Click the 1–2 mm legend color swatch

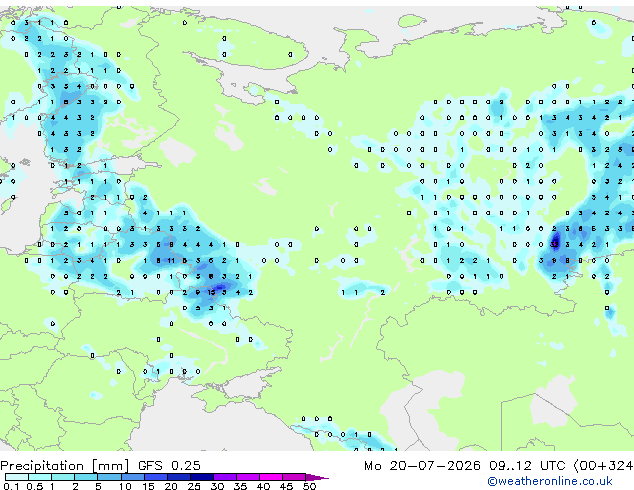[x=63, y=477]
